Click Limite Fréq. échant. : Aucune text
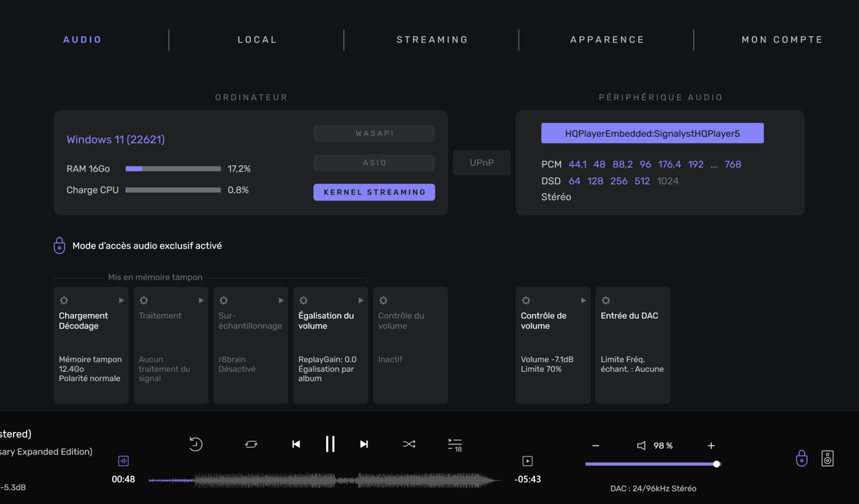This screenshot has height=504, width=859. pyautogui.click(x=632, y=364)
